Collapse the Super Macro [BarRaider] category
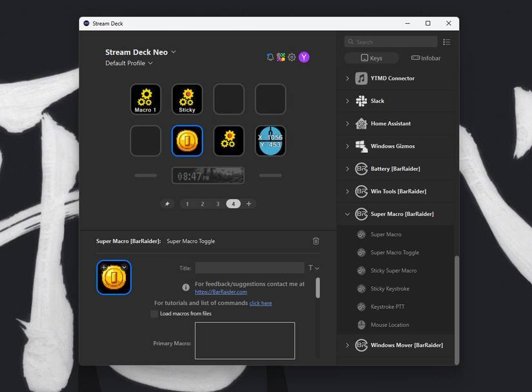 pyautogui.click(x=348, y=213)
